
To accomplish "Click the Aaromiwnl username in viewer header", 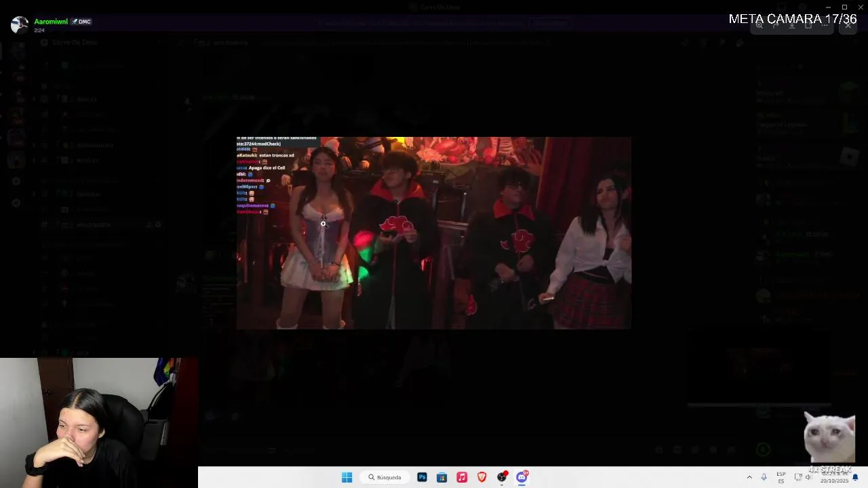I will tap(51, 22).
